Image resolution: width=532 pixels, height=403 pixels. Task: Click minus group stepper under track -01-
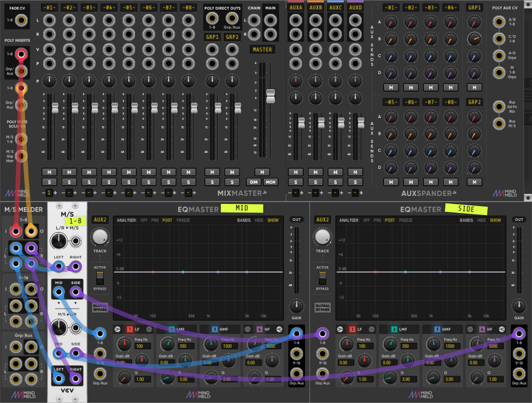(x=44, y=193)
